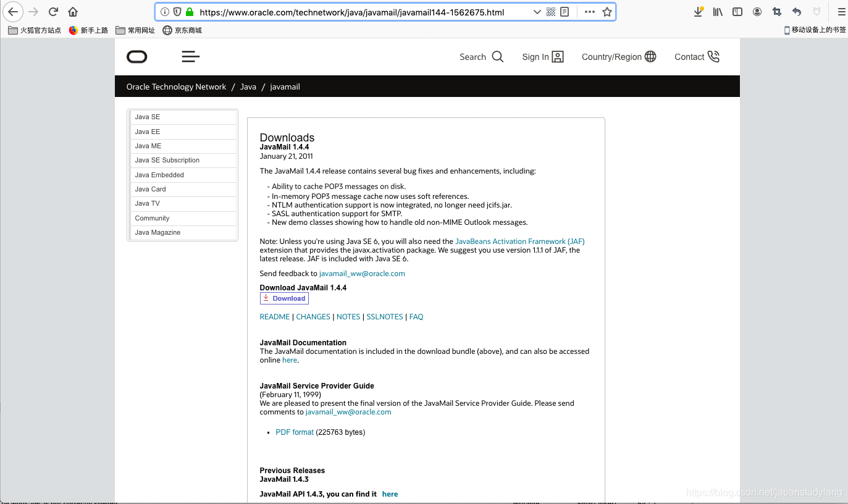The width and height of the screenshot is (848, 504).
Task: Open the 京东商城 bookmark
Action: coord(182,30)
